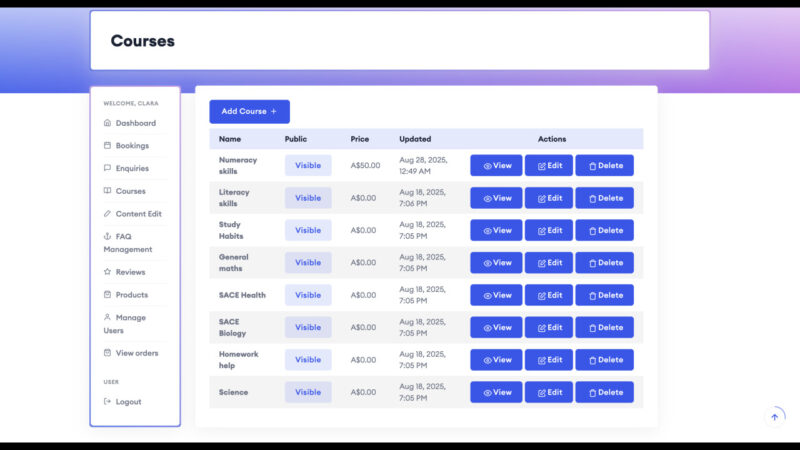
Task: Click the Public column header
Action: tap(295, 139)
